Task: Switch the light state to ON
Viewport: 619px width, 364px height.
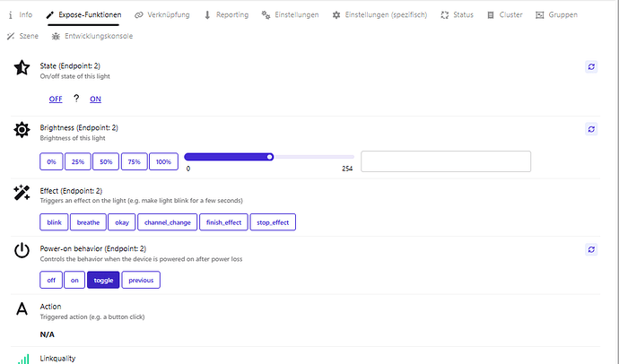Action: click(95, 99)
